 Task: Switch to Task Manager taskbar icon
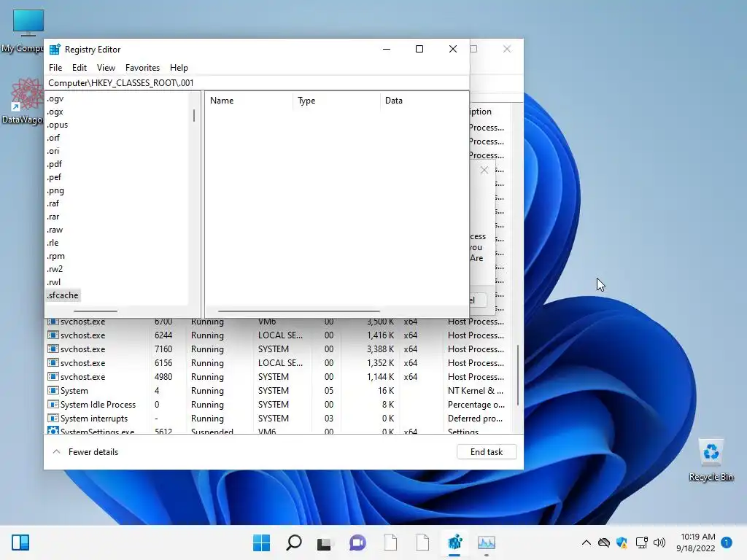(x=487, y=542)
